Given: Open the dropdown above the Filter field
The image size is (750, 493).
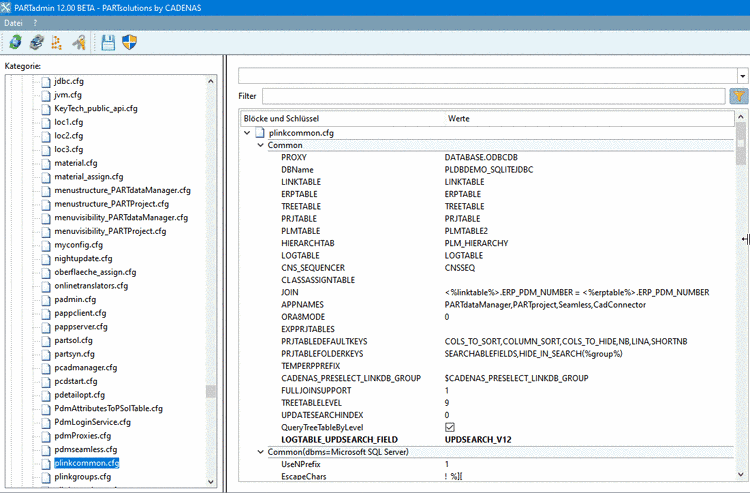Looking at the screenshot, I should (x=742, y=76).
